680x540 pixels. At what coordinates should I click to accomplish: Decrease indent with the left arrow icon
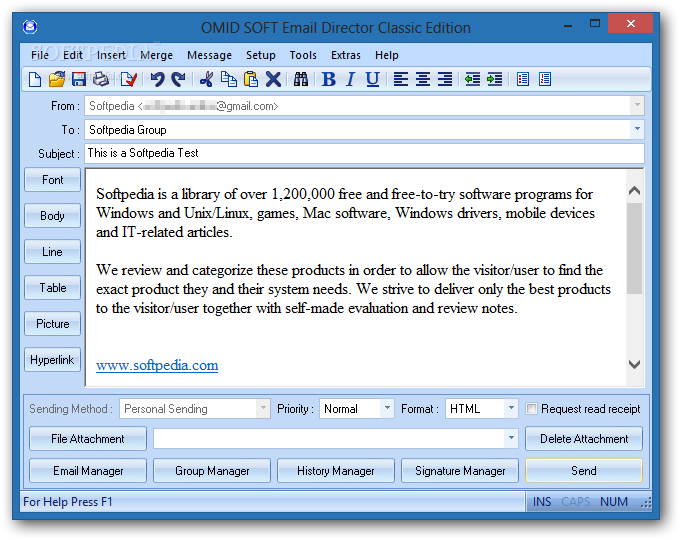point(472,79)
